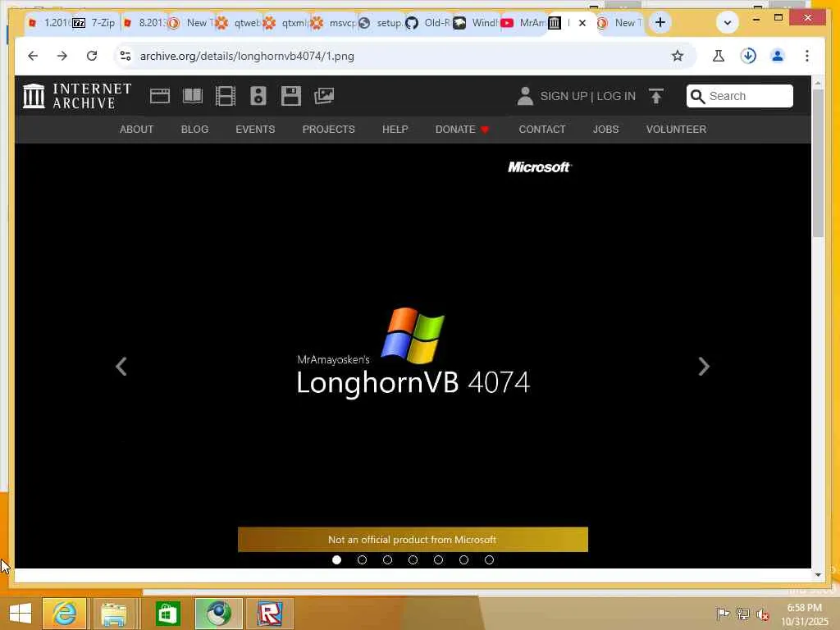Open the tab search dropdown arrow
Image resolution: width=840 pixels, height=630 pixels.
point(727,23)
